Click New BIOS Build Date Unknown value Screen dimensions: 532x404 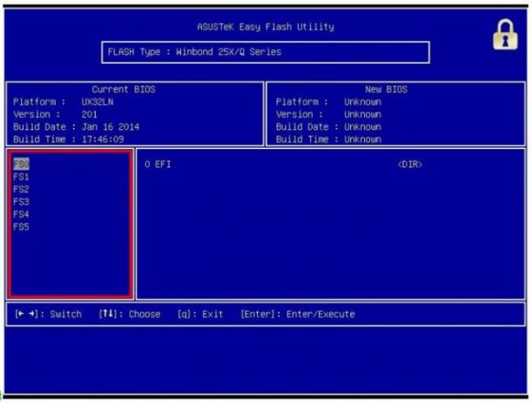click(x=363, y=127)
